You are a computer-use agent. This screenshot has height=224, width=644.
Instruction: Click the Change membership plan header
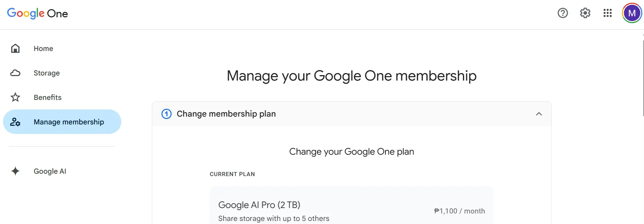click(x=352, y=114)
